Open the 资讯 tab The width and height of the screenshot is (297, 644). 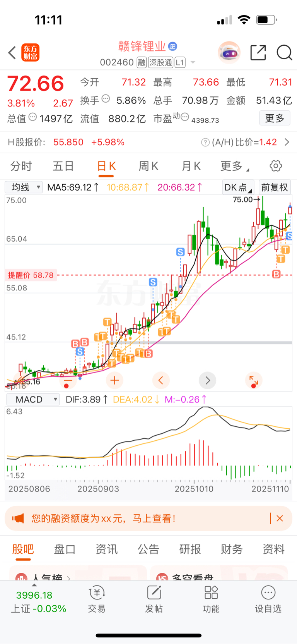(x=106, y=549)
